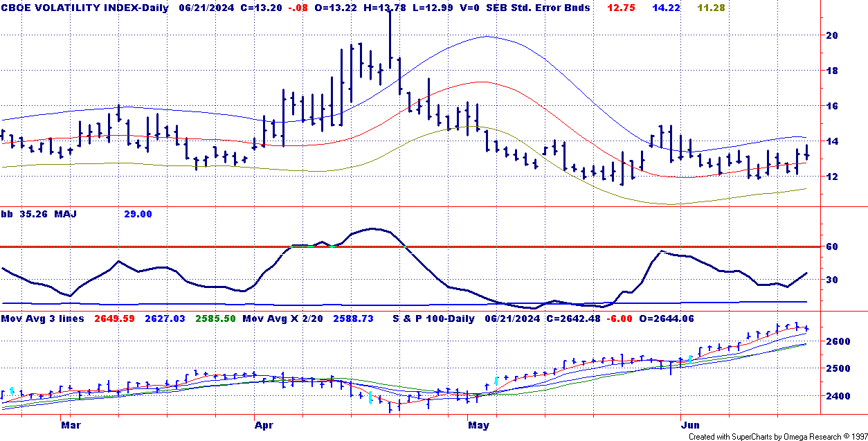The height and width of the screenshot is (441, 868).
Task: Click the red horizontal 60 threshold line
Action: (x=411, y=246)
